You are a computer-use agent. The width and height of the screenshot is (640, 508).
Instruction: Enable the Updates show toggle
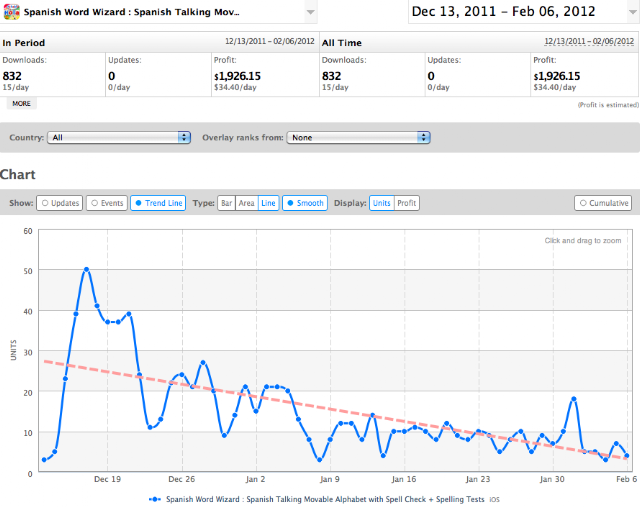pyautogui.click(x=60, y=203)
